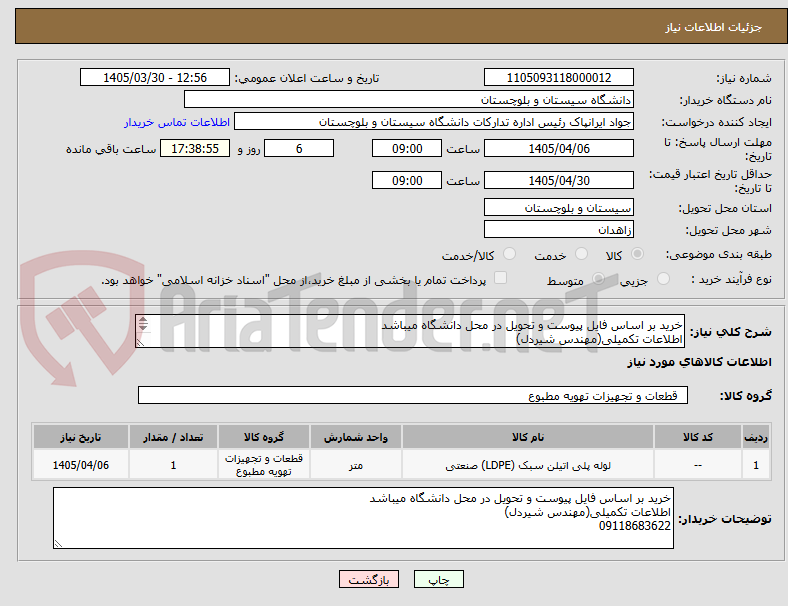Click the کد کالا column header
The height and width of the screenshot is (606, 788).
(x=698, y=437)
